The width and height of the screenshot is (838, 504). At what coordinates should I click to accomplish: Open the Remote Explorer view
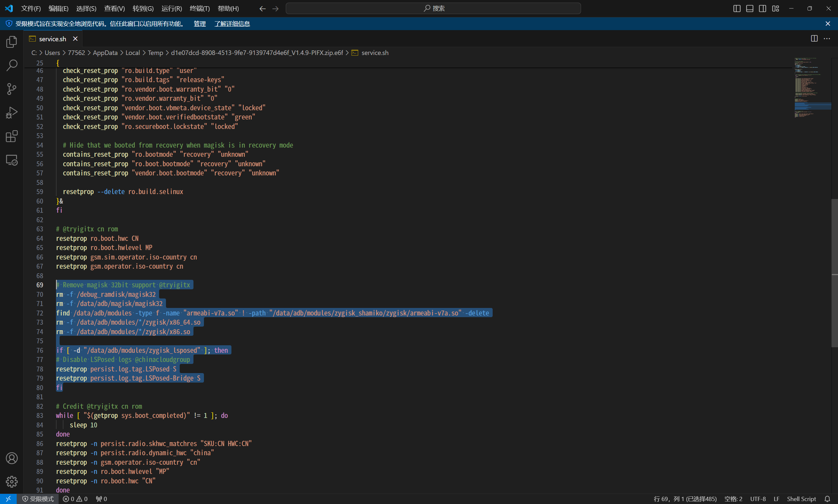pyautogui.click(x=11, y=160)
